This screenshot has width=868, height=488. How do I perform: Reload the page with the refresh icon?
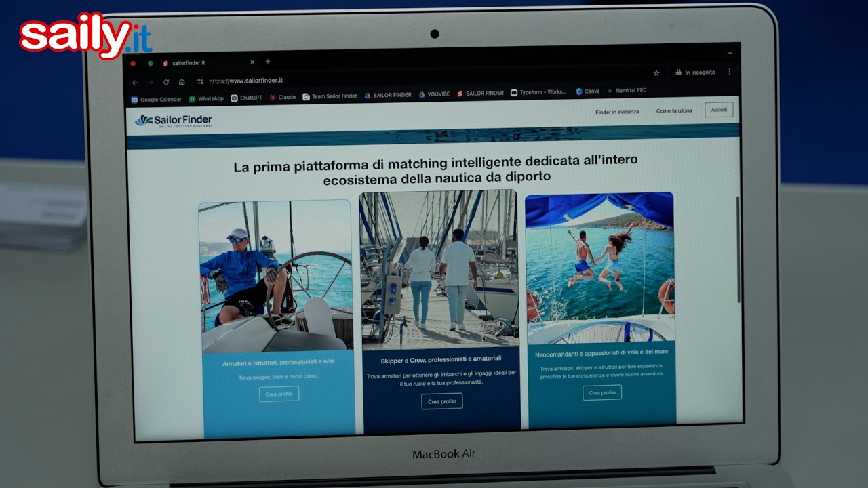coord(166,82)
